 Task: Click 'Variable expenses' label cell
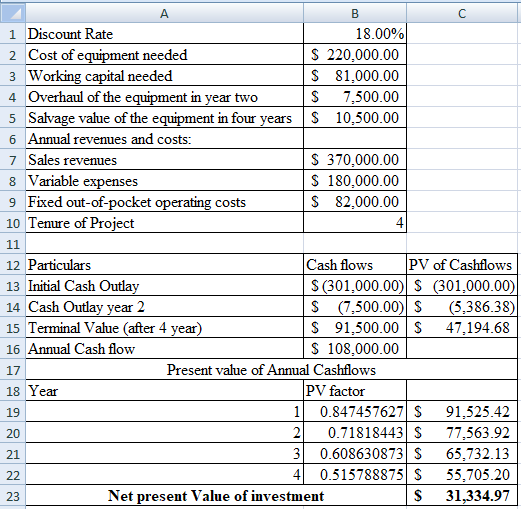tap(164, 181)
